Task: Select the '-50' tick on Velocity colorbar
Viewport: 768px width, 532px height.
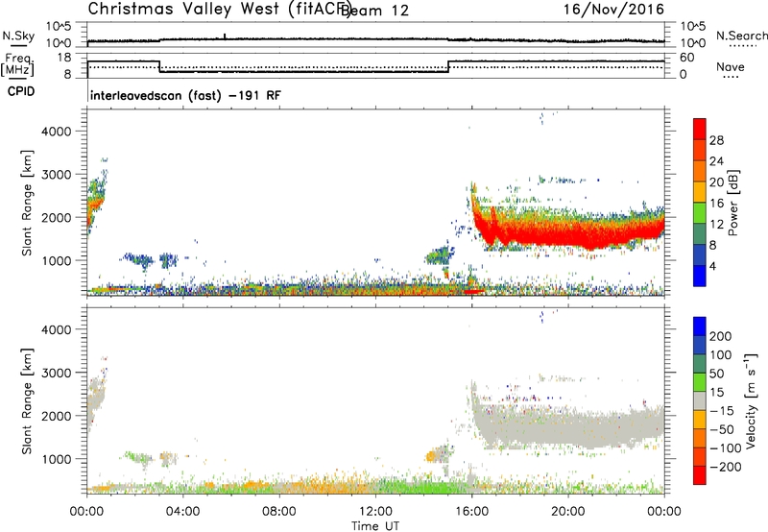Action: click(722, 429)
